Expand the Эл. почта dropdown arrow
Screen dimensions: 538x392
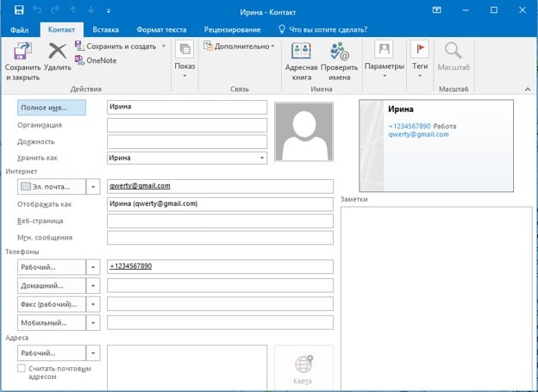point(93,187)
